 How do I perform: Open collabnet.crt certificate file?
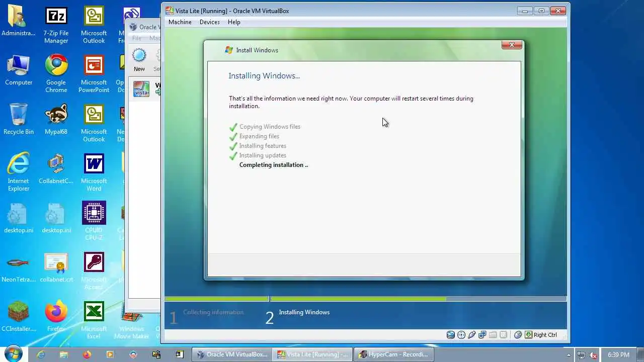[56, 267]
